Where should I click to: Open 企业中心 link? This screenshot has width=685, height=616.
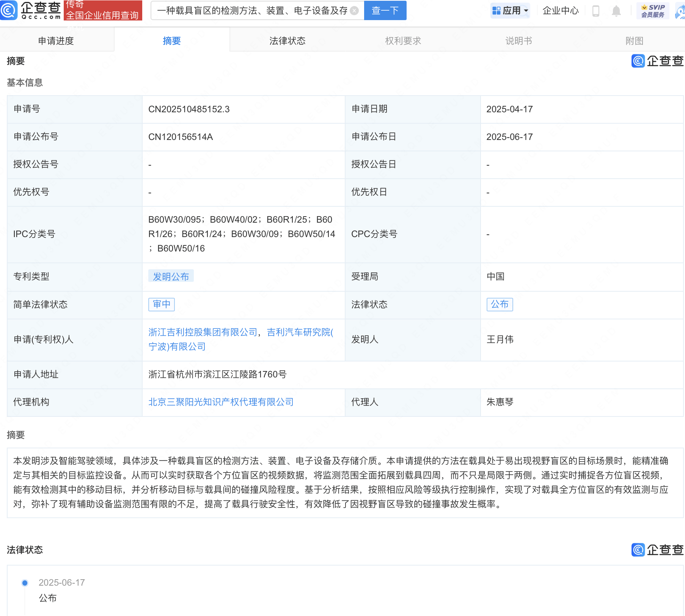(x=561, y=11)
